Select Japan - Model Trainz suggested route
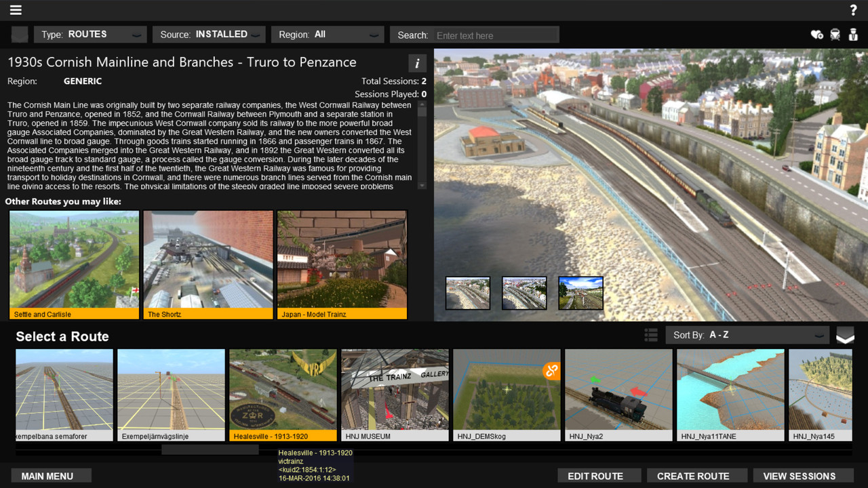Viewport: 868px width, 488px height. [342, 264]
